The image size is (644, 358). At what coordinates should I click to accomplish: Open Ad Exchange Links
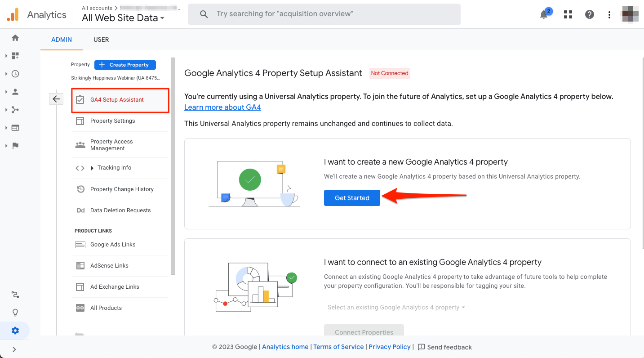[x=120, y=287]
